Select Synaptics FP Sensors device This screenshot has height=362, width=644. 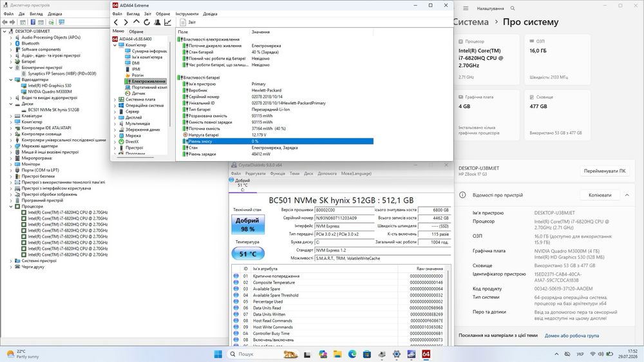point(62,73)
